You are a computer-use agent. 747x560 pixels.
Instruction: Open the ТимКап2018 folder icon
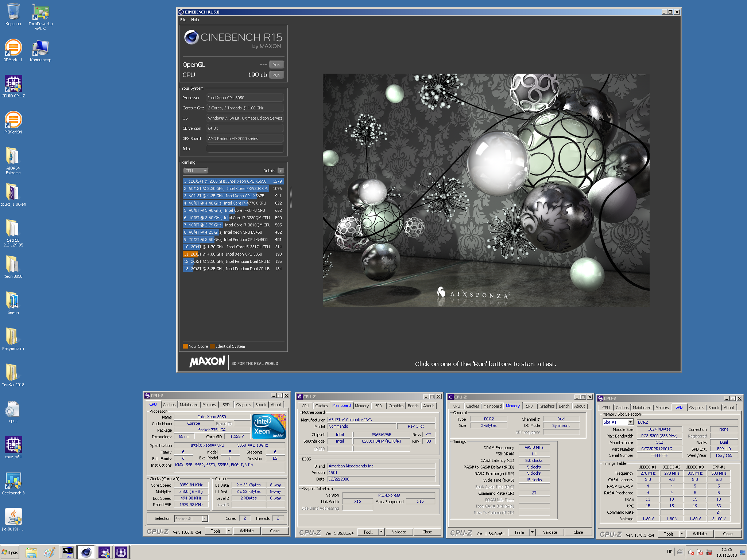[x=13, y=375]
